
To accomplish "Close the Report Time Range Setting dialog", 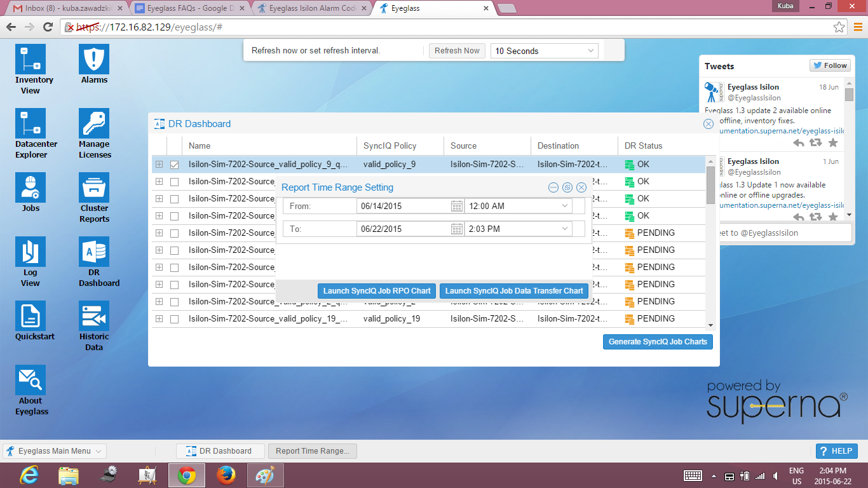I will pos(581,187).
